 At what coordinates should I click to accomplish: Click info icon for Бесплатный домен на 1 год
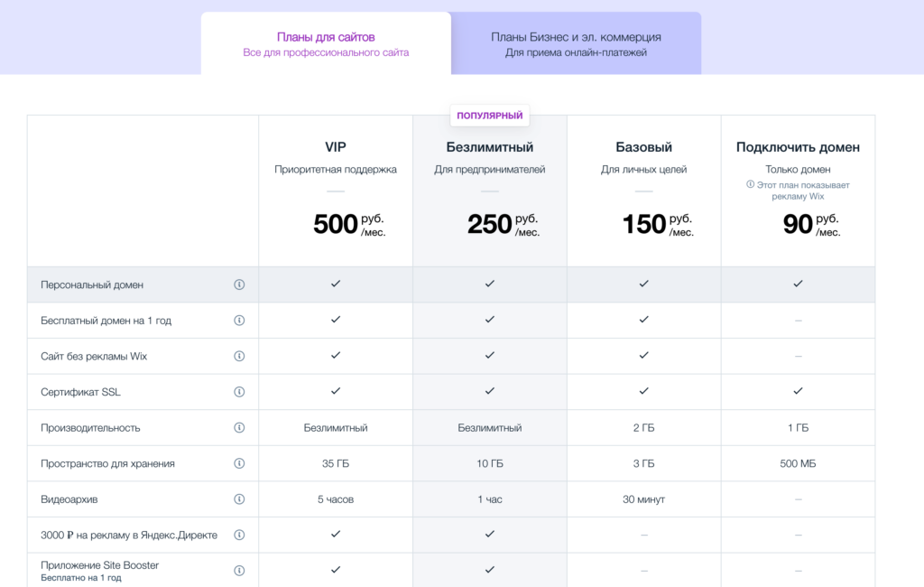coord(239,320)
